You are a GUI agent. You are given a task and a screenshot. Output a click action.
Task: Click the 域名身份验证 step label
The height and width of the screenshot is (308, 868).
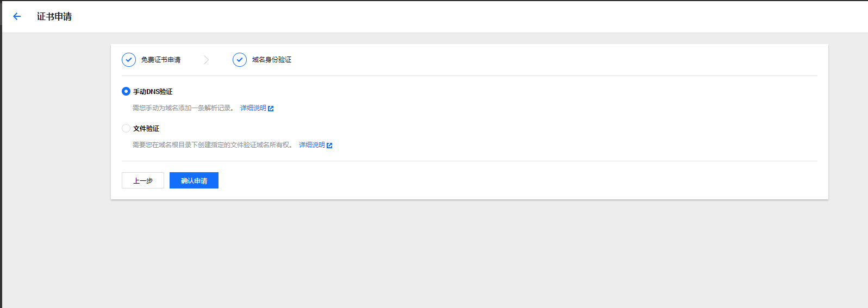tap(272, 60)
